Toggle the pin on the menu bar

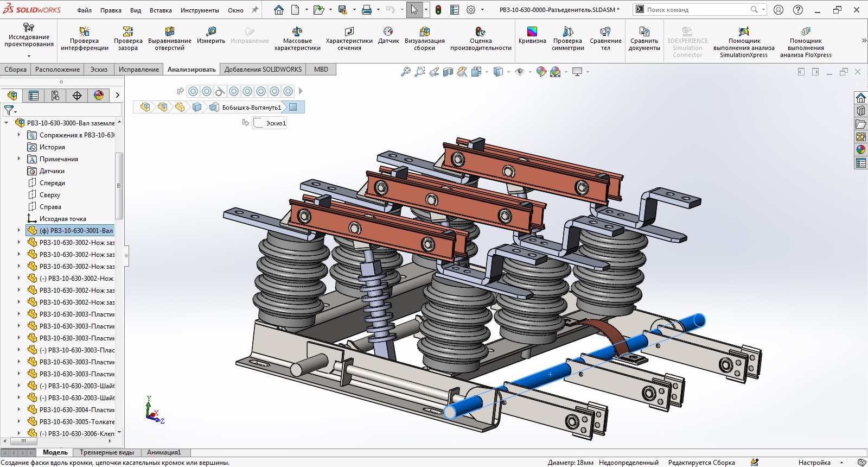[254, 10]
